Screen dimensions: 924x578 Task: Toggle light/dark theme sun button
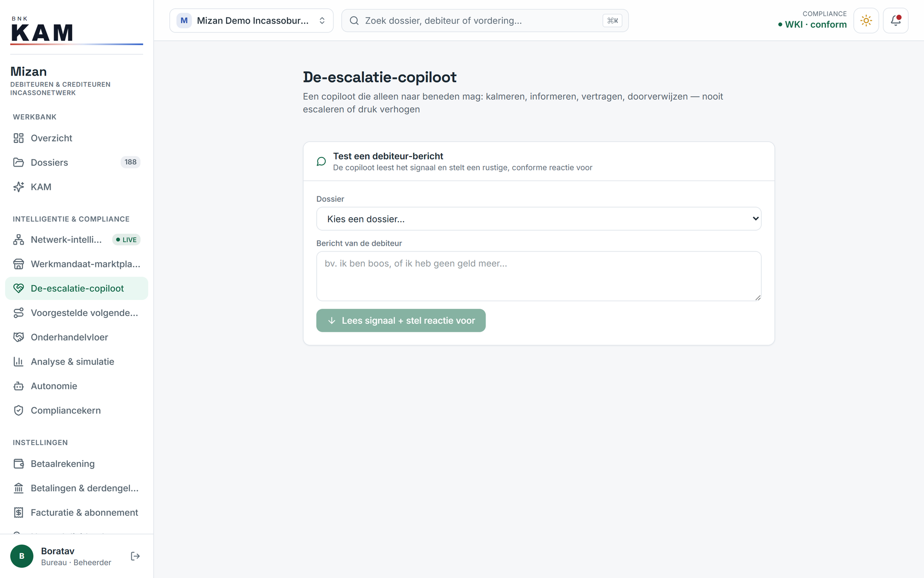tap(866, 21)
